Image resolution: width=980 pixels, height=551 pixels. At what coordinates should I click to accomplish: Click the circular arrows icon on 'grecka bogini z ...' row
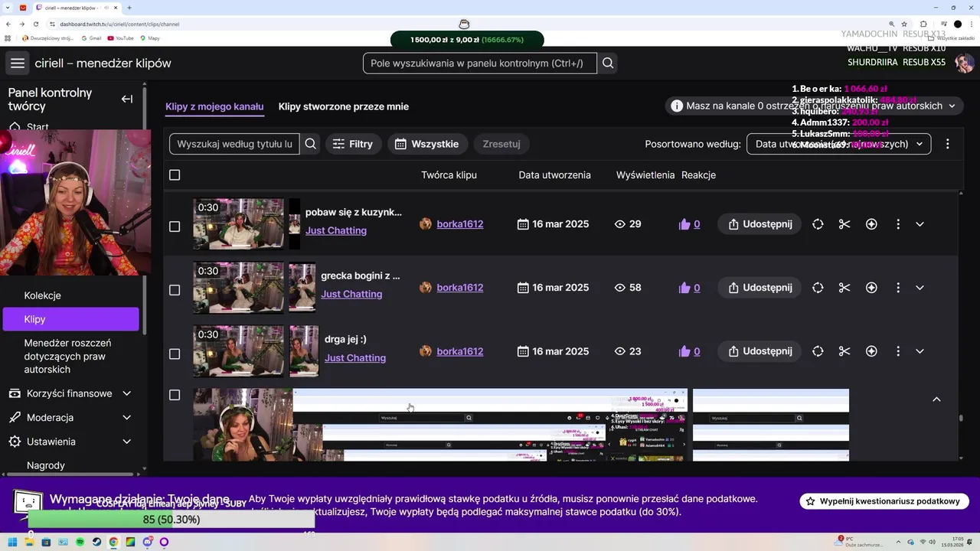[818, 288]
